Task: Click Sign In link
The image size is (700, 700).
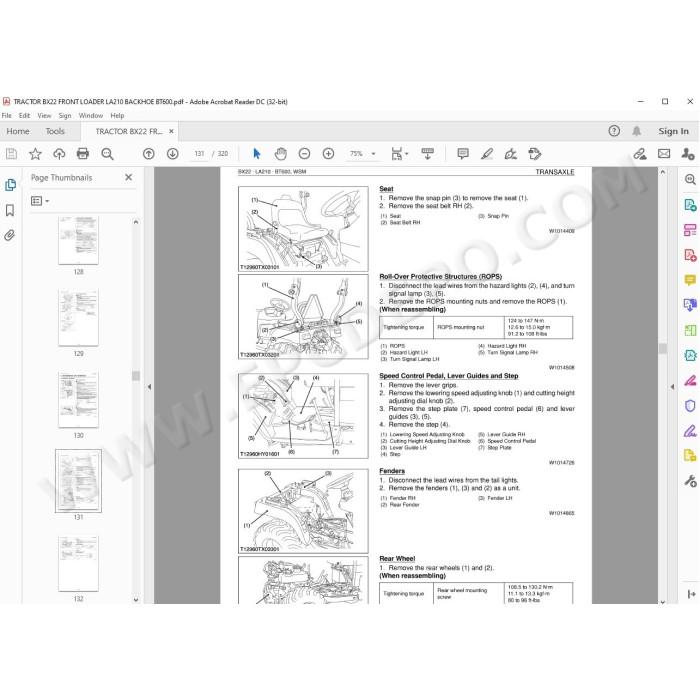Action: [x=673, y=131]
